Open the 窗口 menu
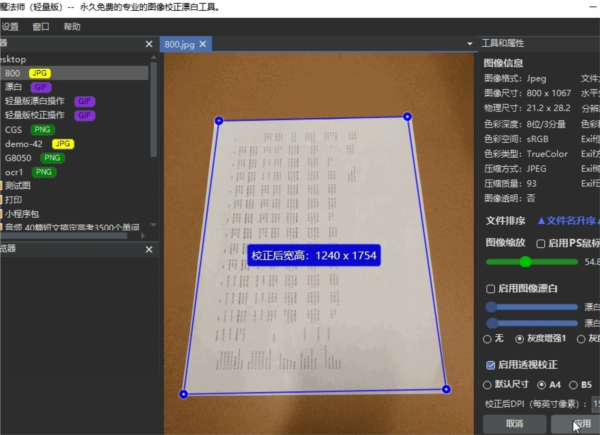Image resolution: width=600 pixels, height=435 pixels. point(41,27)
